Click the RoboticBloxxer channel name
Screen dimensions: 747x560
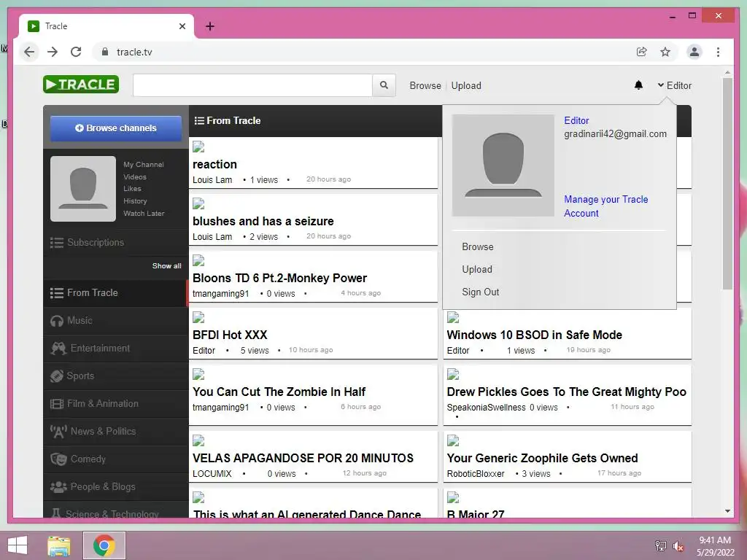point(476,474)
